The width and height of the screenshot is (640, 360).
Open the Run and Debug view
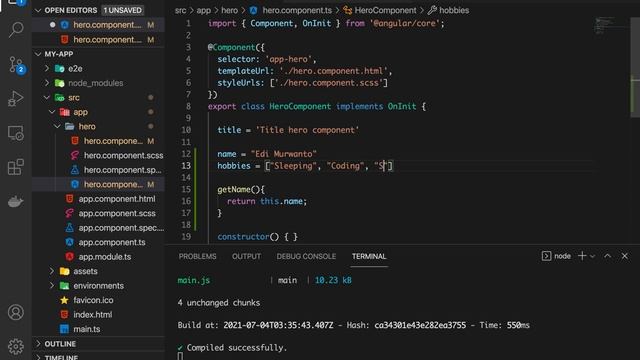pyautogui.click(x=16, y=99)
